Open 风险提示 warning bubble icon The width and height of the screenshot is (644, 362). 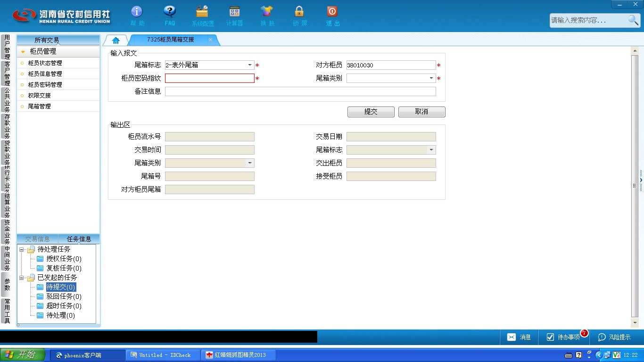click(602, 337)
